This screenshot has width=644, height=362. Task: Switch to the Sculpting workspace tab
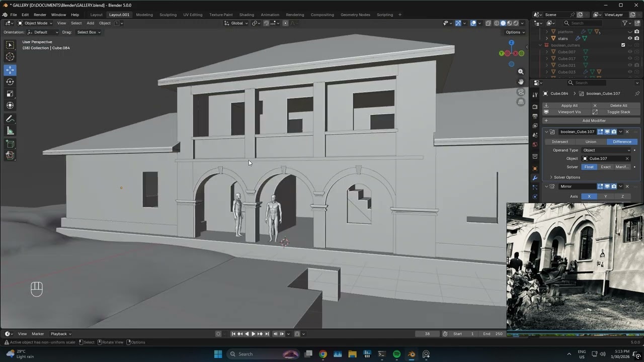tap(168, 15)
